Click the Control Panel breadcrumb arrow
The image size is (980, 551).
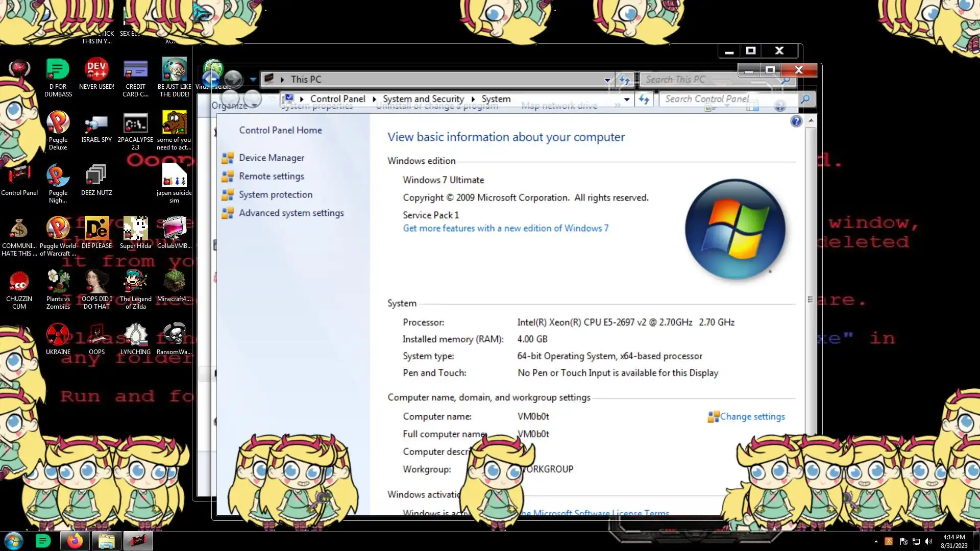(x=374, y=99)
